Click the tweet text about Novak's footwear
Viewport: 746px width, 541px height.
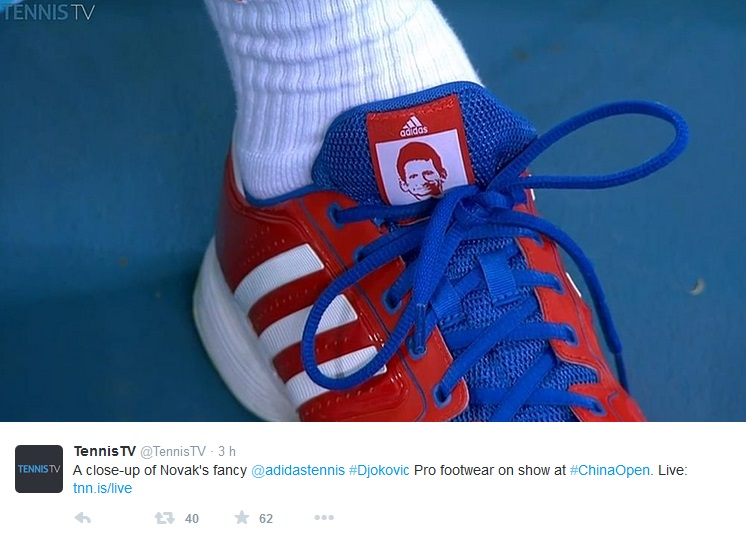(380, 479)
